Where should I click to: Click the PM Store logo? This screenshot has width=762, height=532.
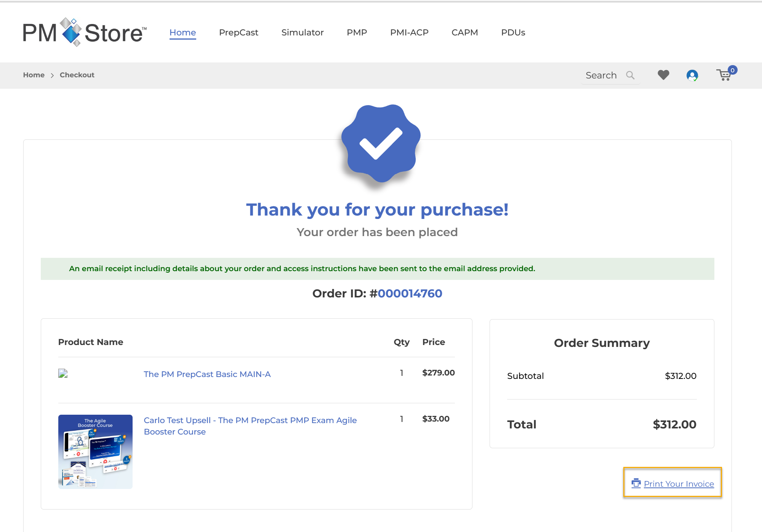[85, 32]
